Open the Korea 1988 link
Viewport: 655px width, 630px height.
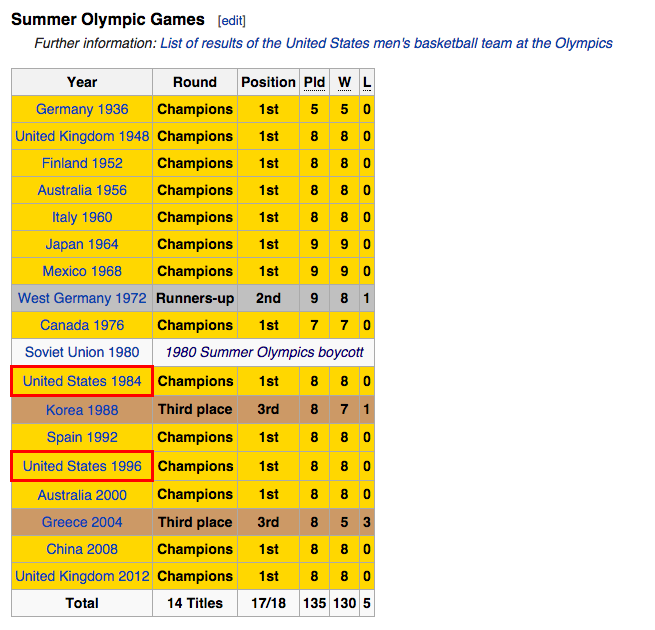pyautogui.click(x=82, y=410)
